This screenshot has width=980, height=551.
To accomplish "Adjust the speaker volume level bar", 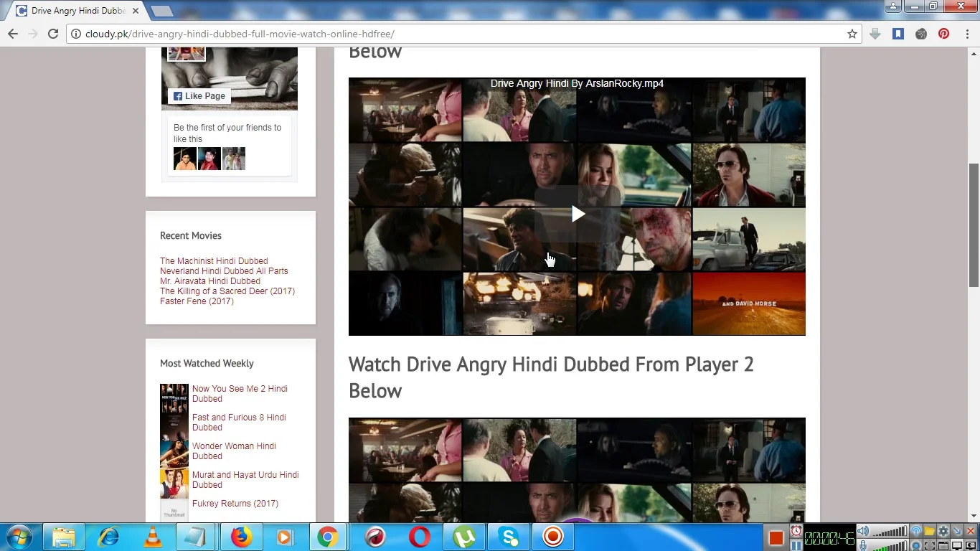I will pyautogui.click(x=890, y=531).
